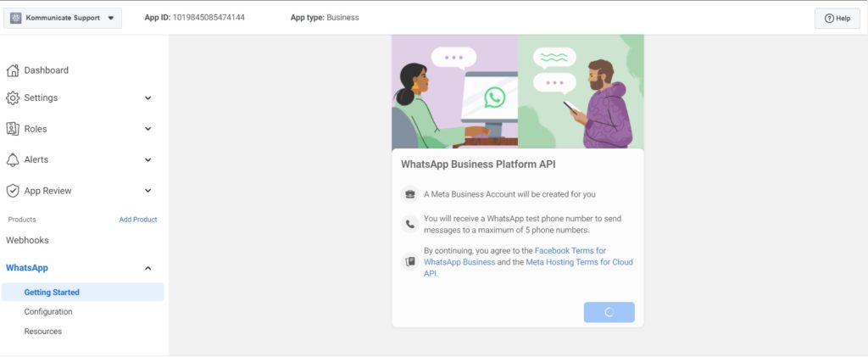Expand the App Review section chevron
868x357 pixels.
(x=148, y=191)
